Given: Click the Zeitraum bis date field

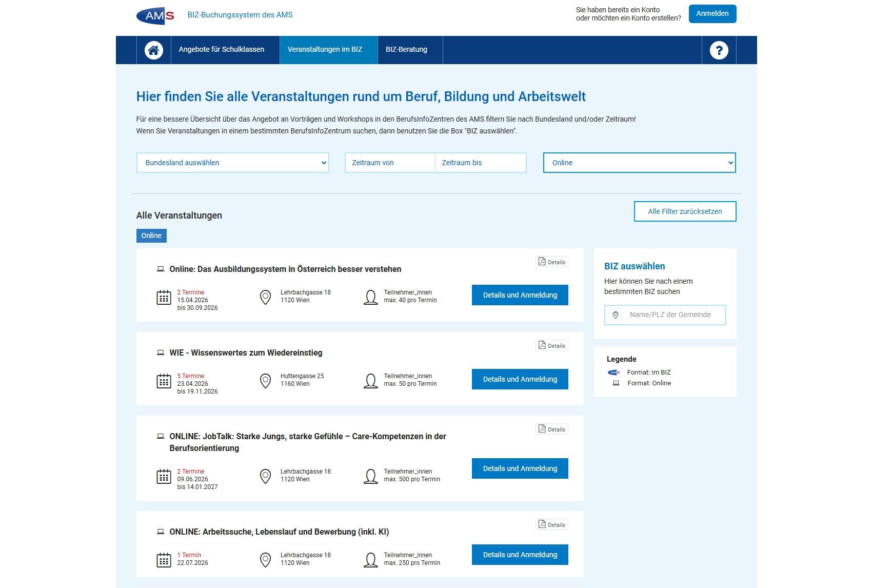Looking at the screenshot, I should point(480,163).
